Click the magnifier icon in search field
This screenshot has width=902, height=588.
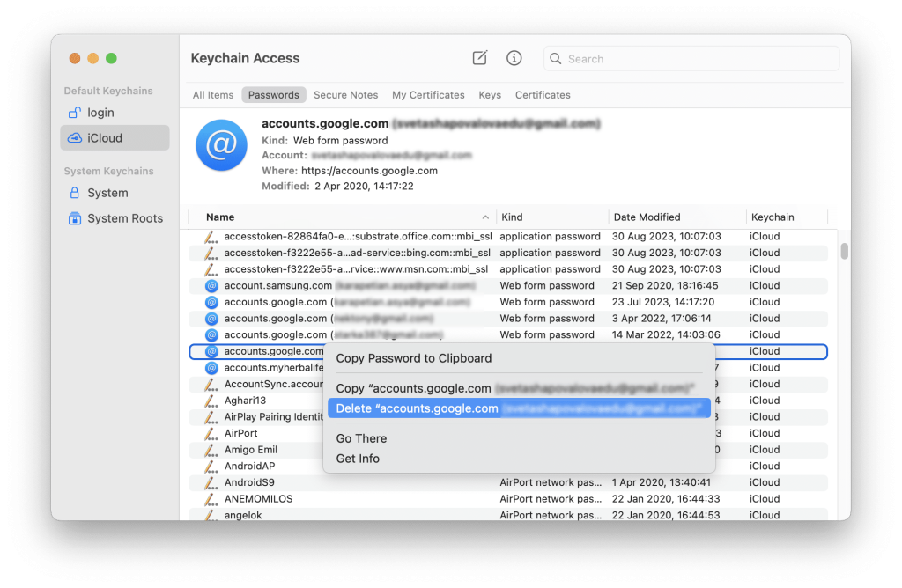click(555, 59)
